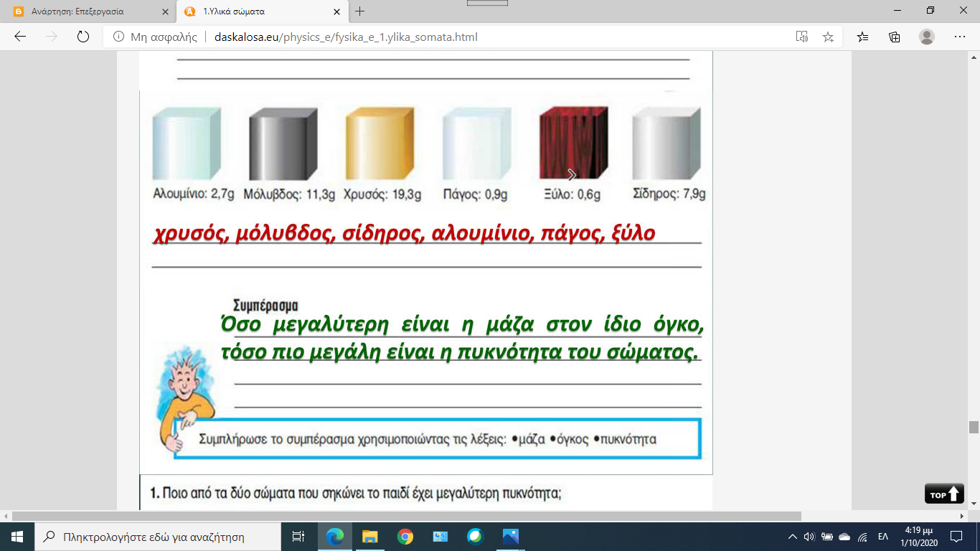Open Microsoft Edge from the taskbar
Screen dimensions: 980x551
coord(334,536)
